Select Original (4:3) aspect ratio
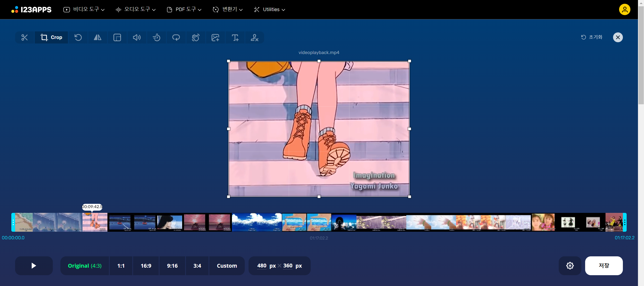This screenshot has width=644, height=286. click(x=85, y=266)
